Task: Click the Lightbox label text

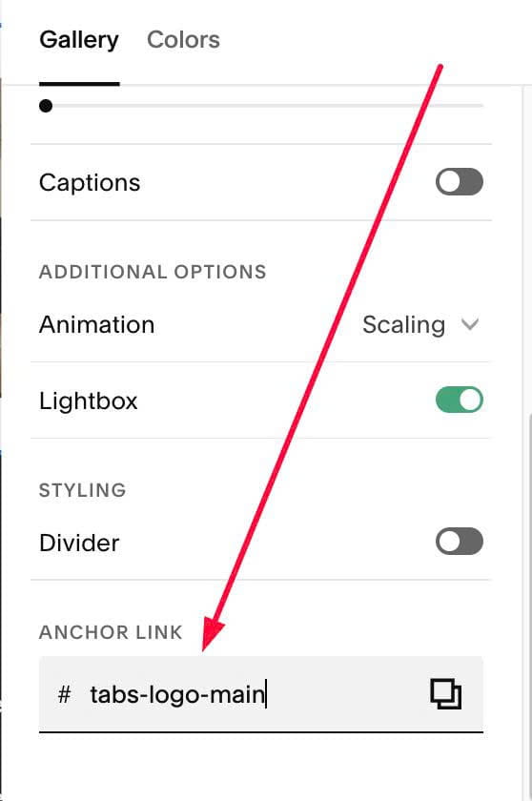Action: [x=89, y=401]
